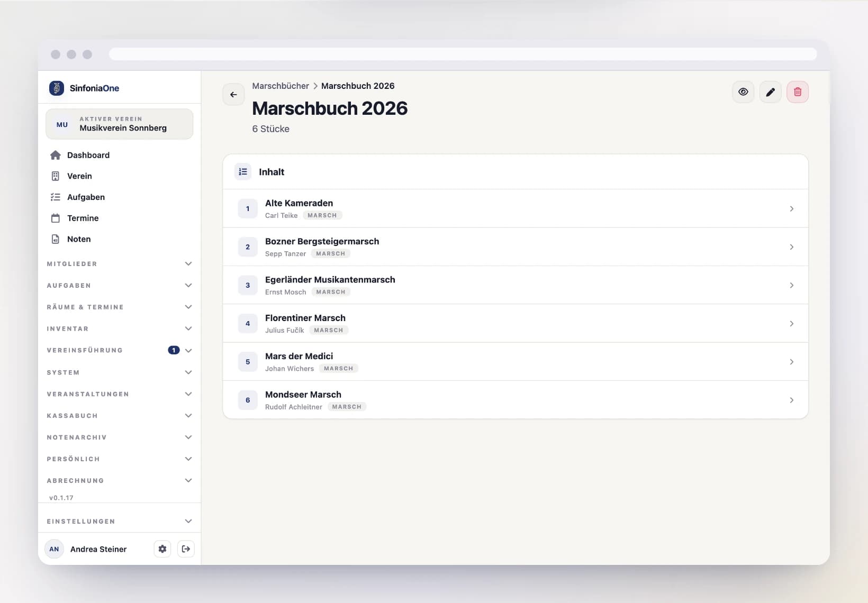Expand the VEREINSFÜHRUNG section
The height and width of the screenshot is (603, 868).
click(x=119, y=351)
